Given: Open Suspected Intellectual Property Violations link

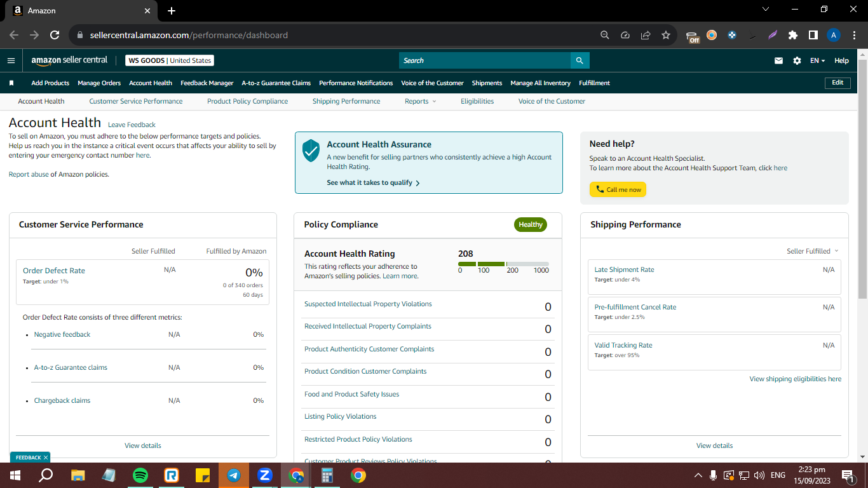Looking at the screenshot, I should 368,304.
